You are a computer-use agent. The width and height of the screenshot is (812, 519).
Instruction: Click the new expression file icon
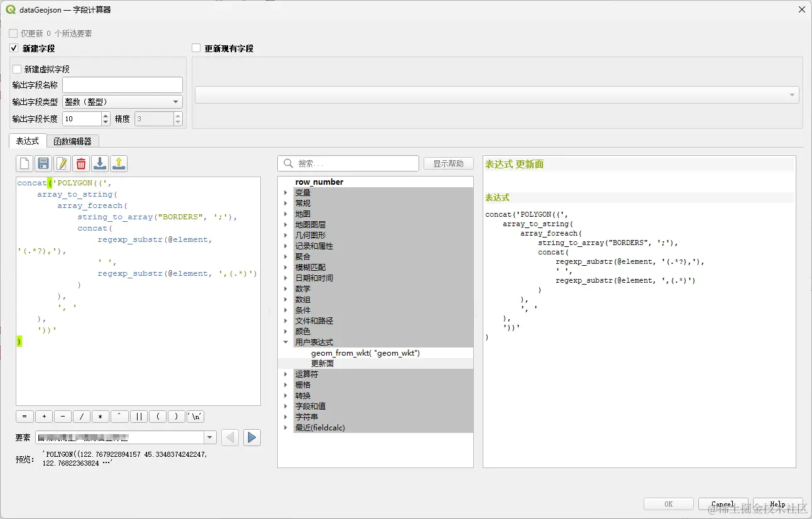pos(25,164)
